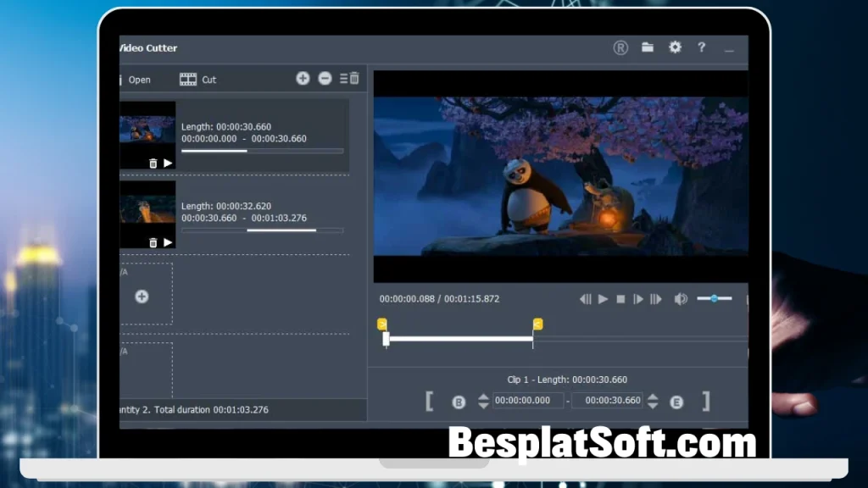Select the Cut tool on the toolbar

coord(200,79)
